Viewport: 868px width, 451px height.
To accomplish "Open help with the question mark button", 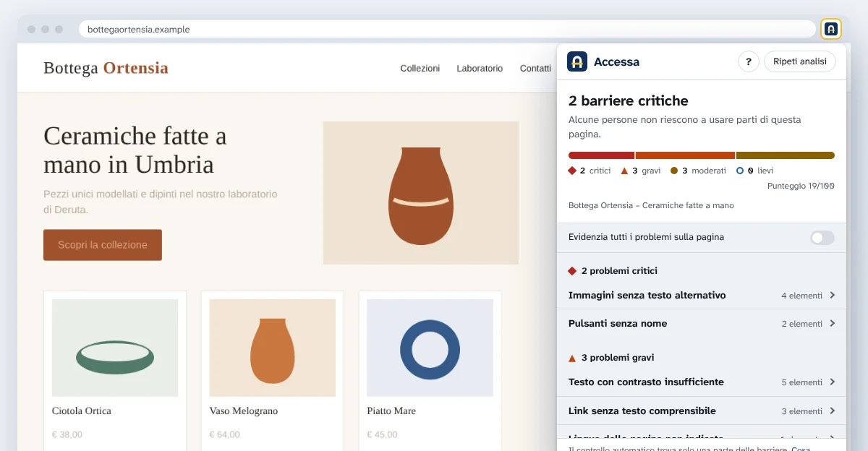I will 749,61.
